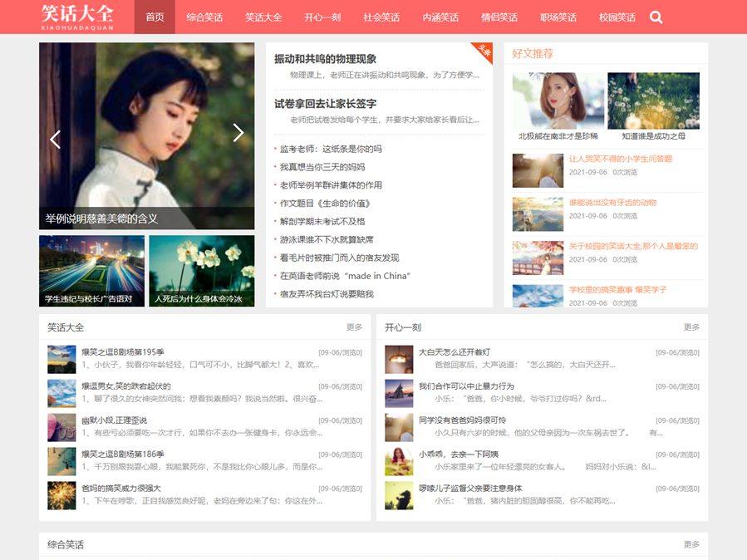Open the 内涵笑话 navigation item

pyautogui.click(x=440, y=17)
